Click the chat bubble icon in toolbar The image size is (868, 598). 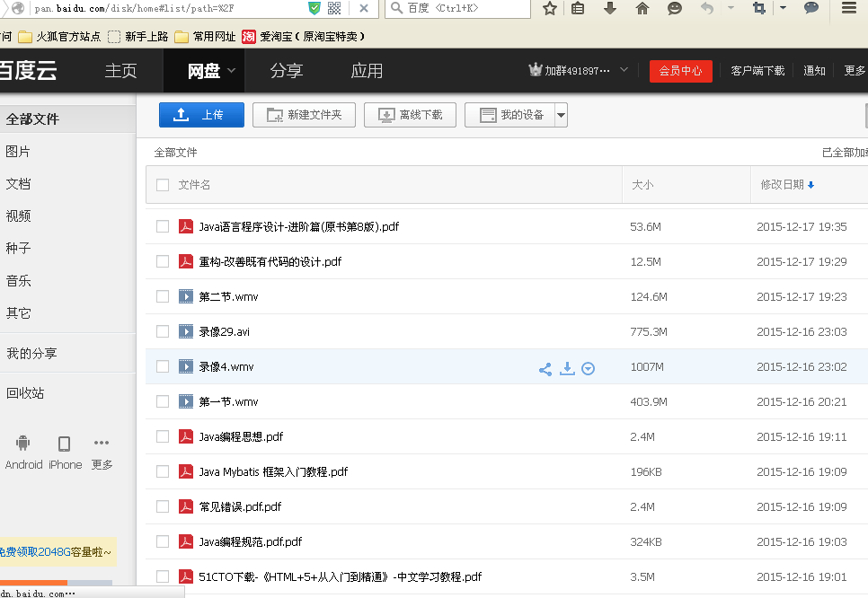(811, 7)
